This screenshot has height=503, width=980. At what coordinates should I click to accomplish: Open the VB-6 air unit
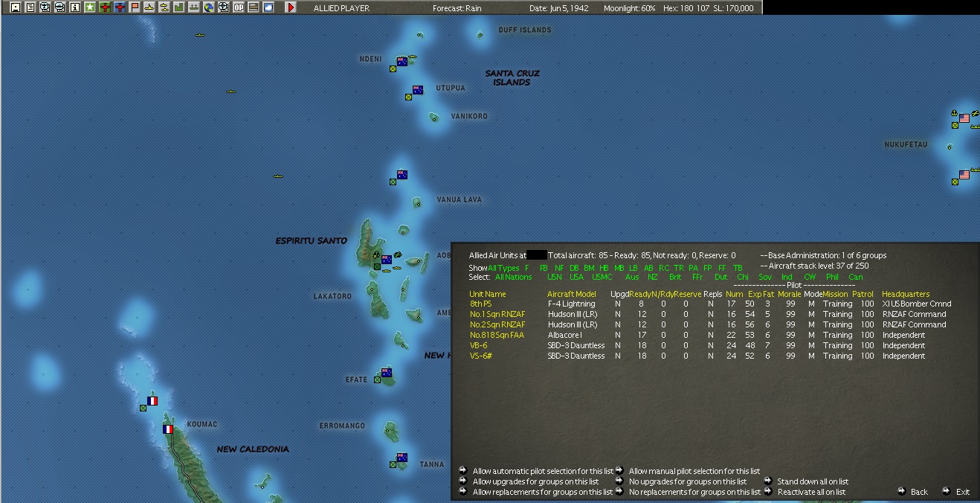(x=479, y=345)
